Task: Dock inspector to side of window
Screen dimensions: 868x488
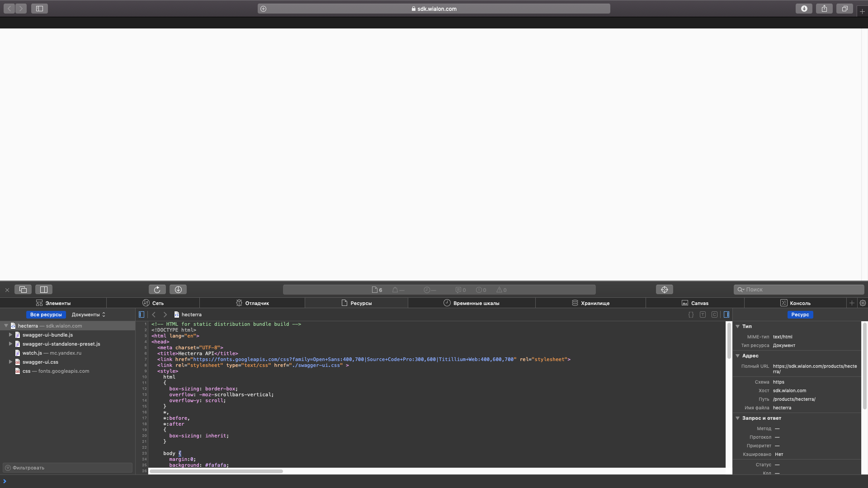Action: coord(44,290)
